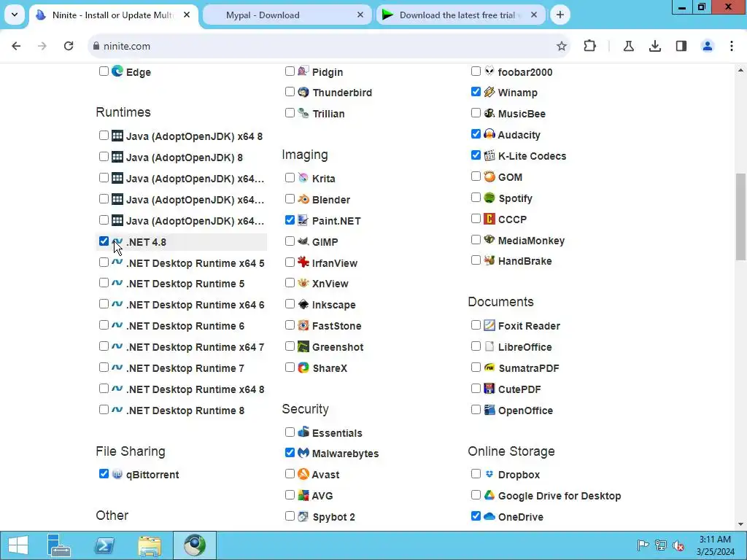This screenshot has width=747, height=560.
Task: Go back to the previous page
Action: 16,46
